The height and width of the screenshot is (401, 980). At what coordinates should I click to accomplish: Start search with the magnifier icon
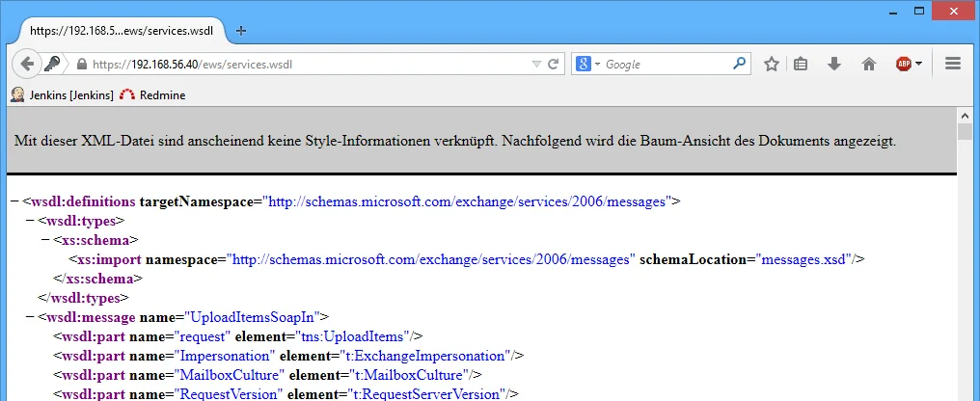point(740,64)
